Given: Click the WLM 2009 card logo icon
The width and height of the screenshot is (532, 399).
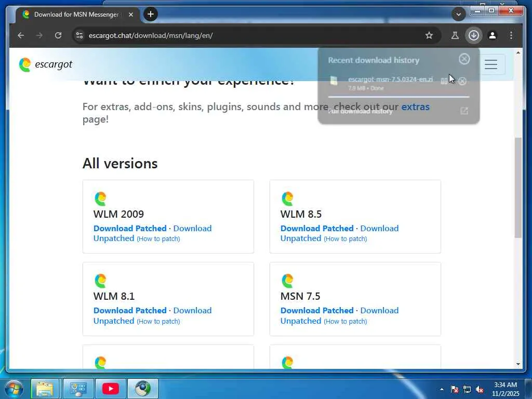Looking at the screenshot, I should [x=100, y=199].
